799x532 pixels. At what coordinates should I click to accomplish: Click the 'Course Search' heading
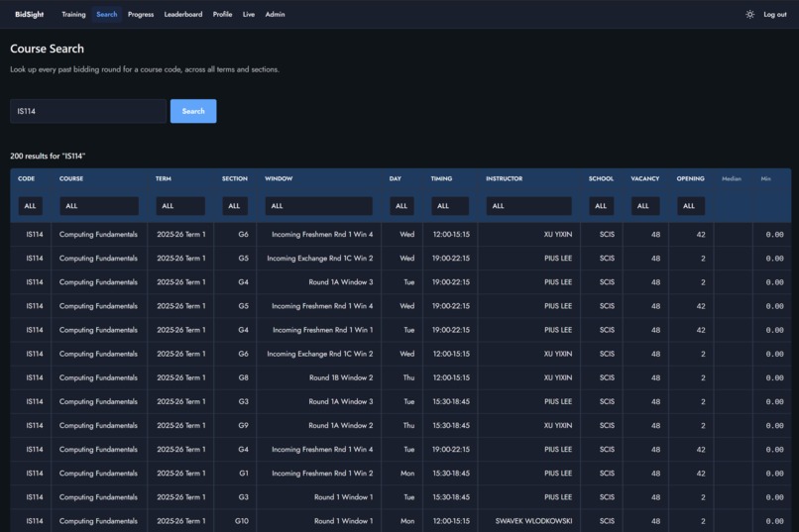point(47,49)
